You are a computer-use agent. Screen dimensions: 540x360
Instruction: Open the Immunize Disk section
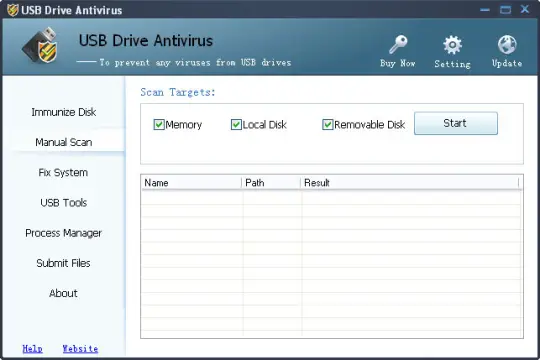pos(64,112)
